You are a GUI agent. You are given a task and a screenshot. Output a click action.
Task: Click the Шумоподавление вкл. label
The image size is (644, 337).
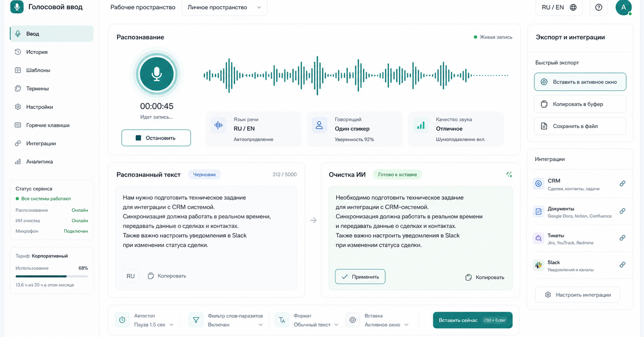[461, 139]
